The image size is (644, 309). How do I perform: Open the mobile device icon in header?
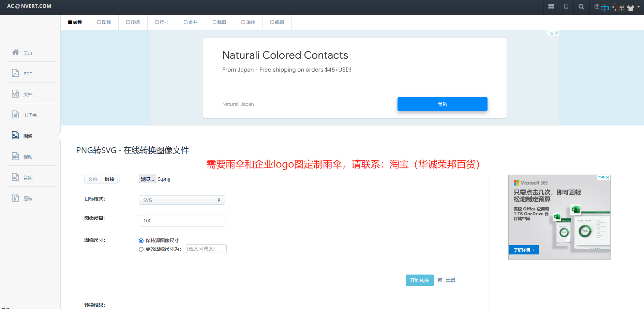point(566,6)
